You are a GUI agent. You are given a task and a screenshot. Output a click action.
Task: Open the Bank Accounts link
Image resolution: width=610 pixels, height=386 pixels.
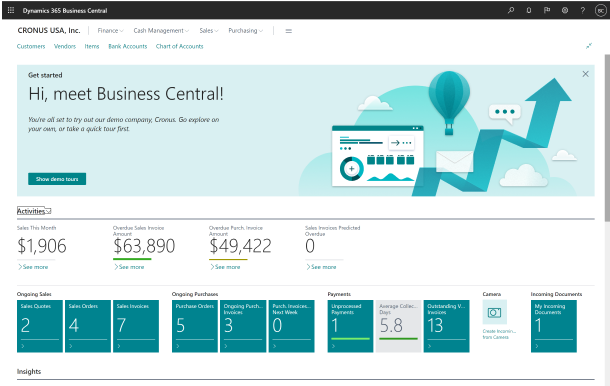pyautogui.click(x=128, y=46)
